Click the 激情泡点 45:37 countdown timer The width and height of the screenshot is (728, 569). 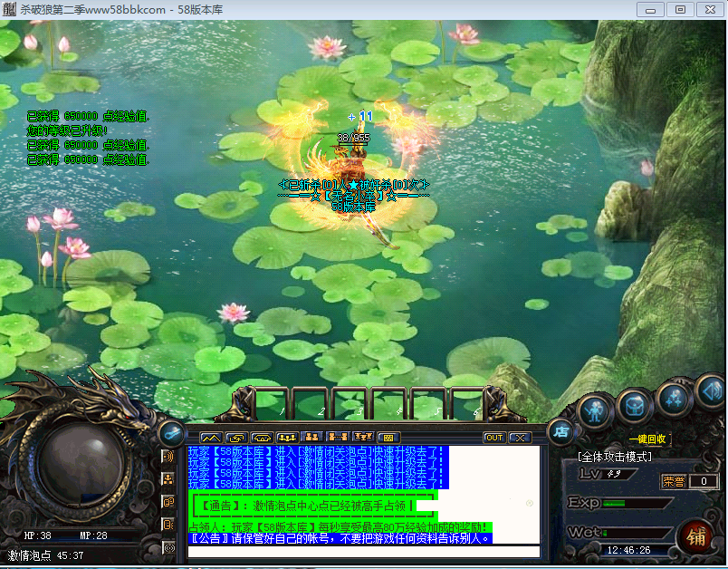[x=45, y=555]
